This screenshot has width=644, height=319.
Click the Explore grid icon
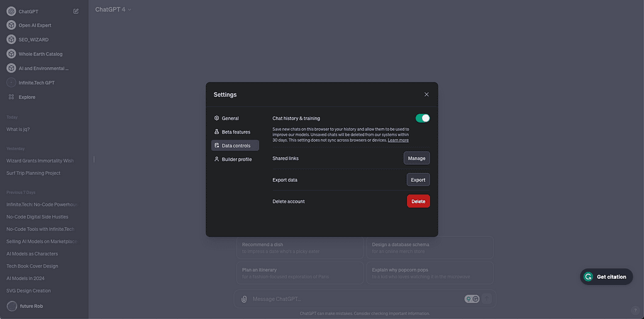[11, 97]
